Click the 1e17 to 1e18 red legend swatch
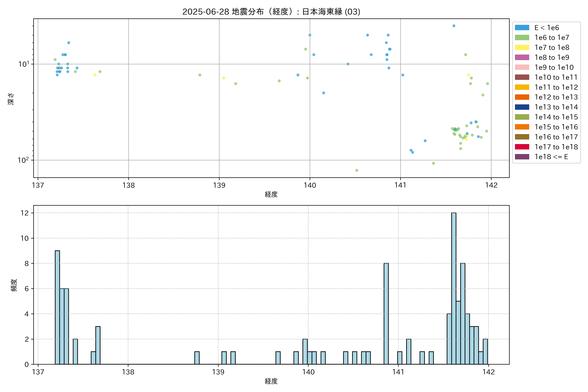Image resolution: width=588 pixels, height=392 pixels. [x=522, y=147]
